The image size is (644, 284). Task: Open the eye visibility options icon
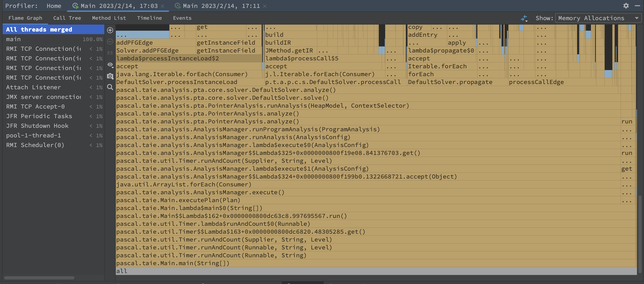[x=109, y=65]
